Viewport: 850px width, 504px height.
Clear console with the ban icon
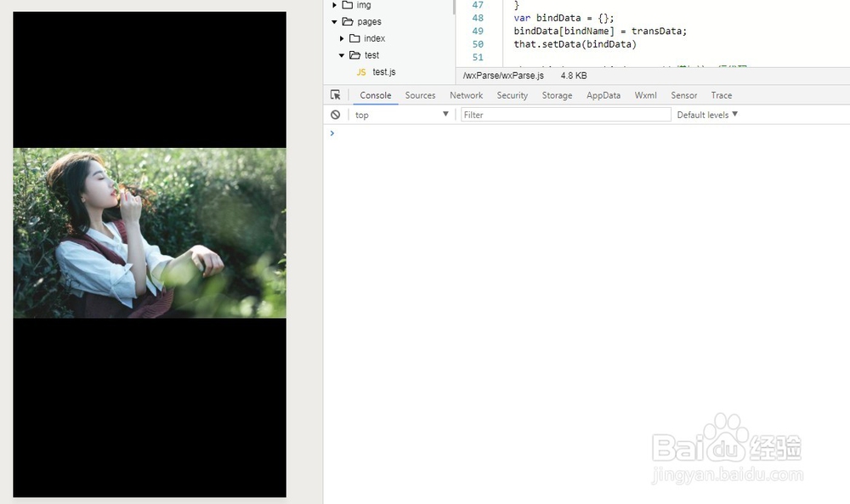pyautogui.click(x=336, y=115)
